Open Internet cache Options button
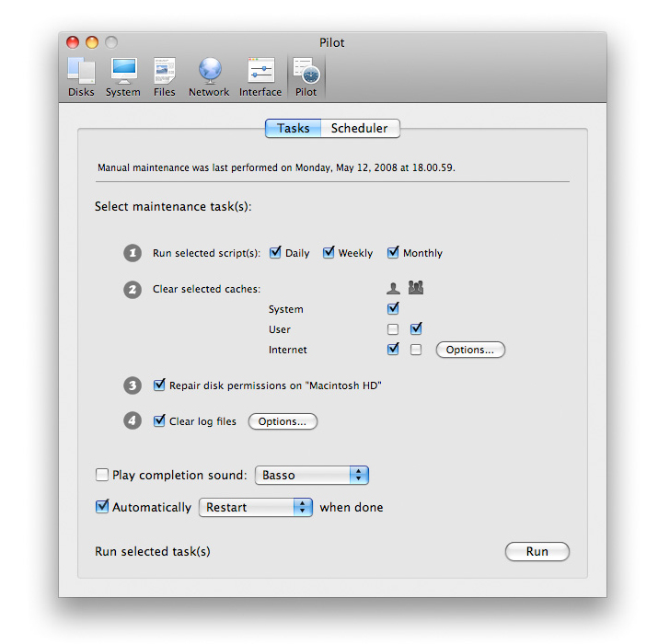658x644 pixels. click(470, 350)
